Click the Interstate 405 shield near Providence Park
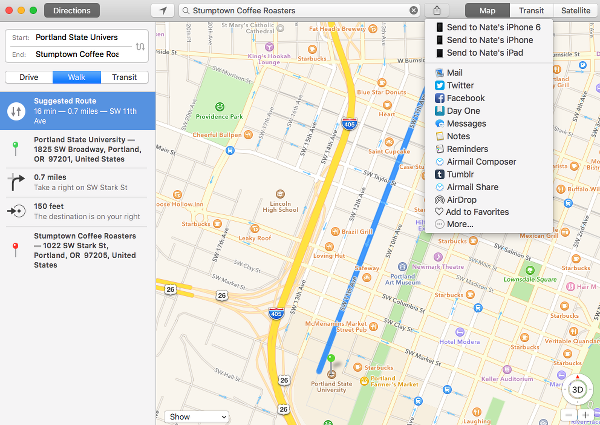This screenshot has width=600, height=425. (349, 124)
